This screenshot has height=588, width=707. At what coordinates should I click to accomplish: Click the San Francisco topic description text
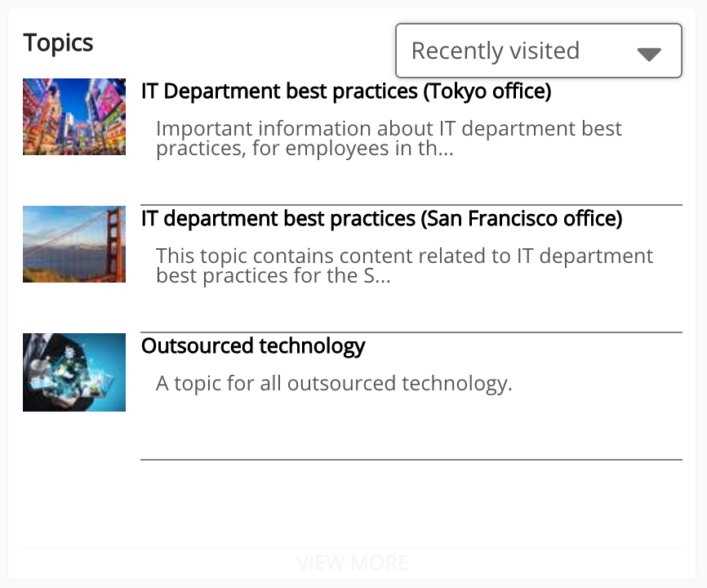[404, 266]
